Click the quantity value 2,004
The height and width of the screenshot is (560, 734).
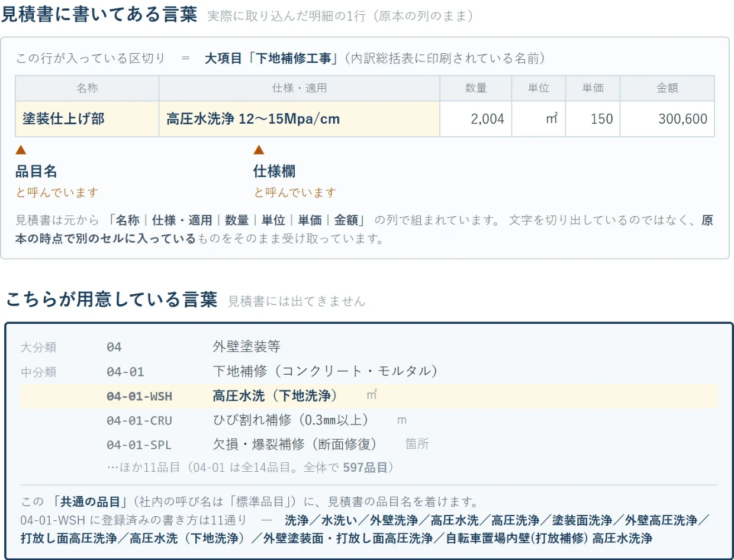point(488,119)
